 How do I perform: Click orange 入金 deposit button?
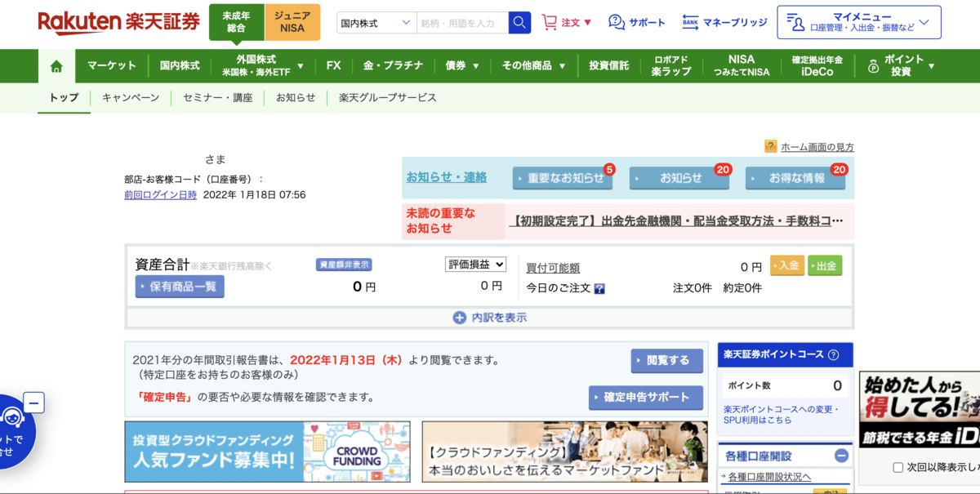coord(787,265)
